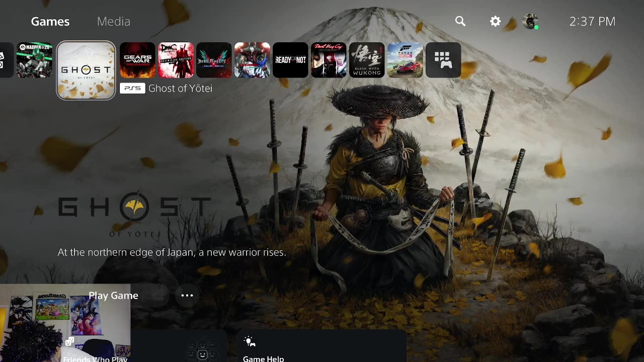Open the search magnifier icon
This screenshot has width=644, height=362.
(460, 21)
